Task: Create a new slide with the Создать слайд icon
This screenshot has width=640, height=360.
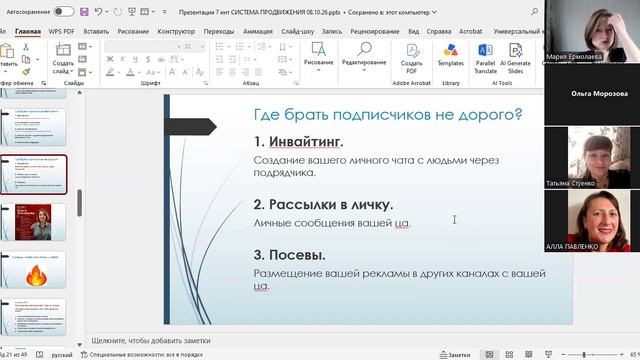Action: 63,50
